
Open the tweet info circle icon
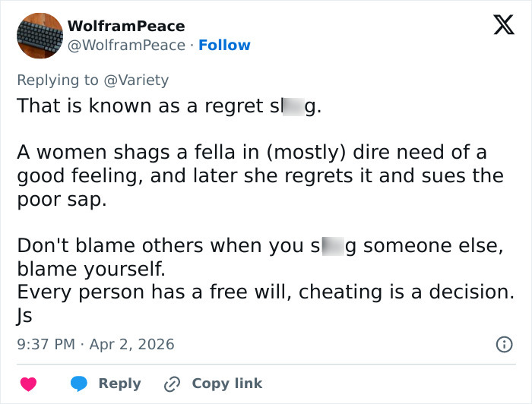pyautogui.click(x=504, y=344)
